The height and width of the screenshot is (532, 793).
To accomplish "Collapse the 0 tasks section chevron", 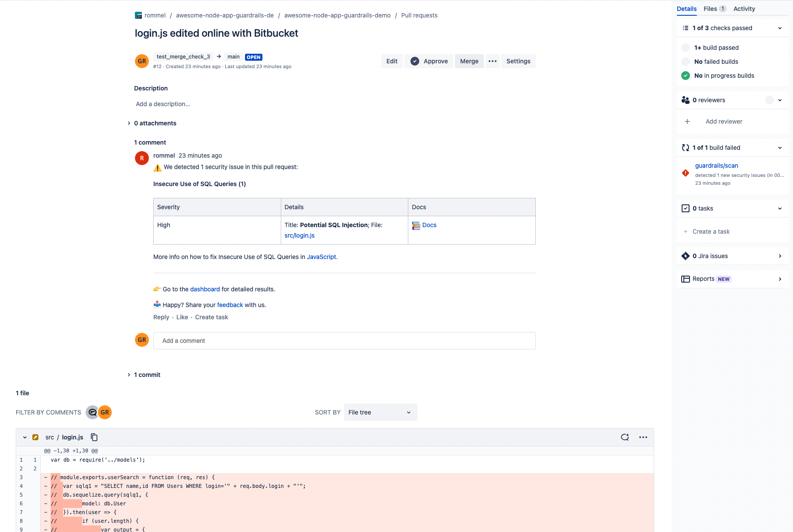I will 780,208.
